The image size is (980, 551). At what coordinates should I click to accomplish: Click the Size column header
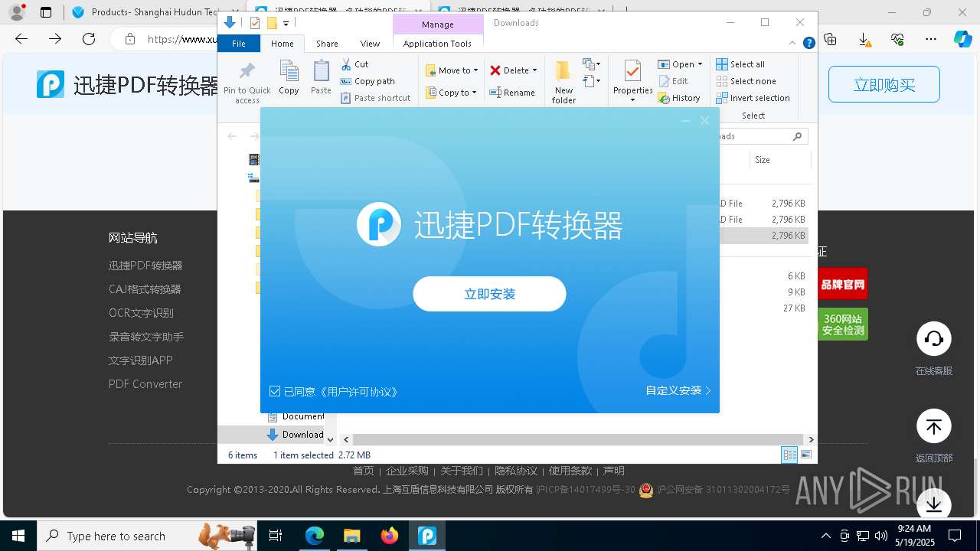click(779, 160)
